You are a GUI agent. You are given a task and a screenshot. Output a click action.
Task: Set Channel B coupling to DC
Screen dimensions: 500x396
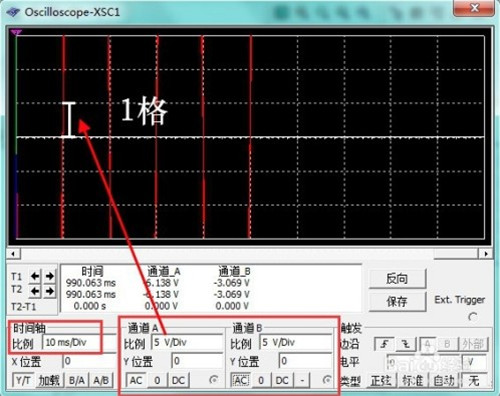(x=282, y=380)
